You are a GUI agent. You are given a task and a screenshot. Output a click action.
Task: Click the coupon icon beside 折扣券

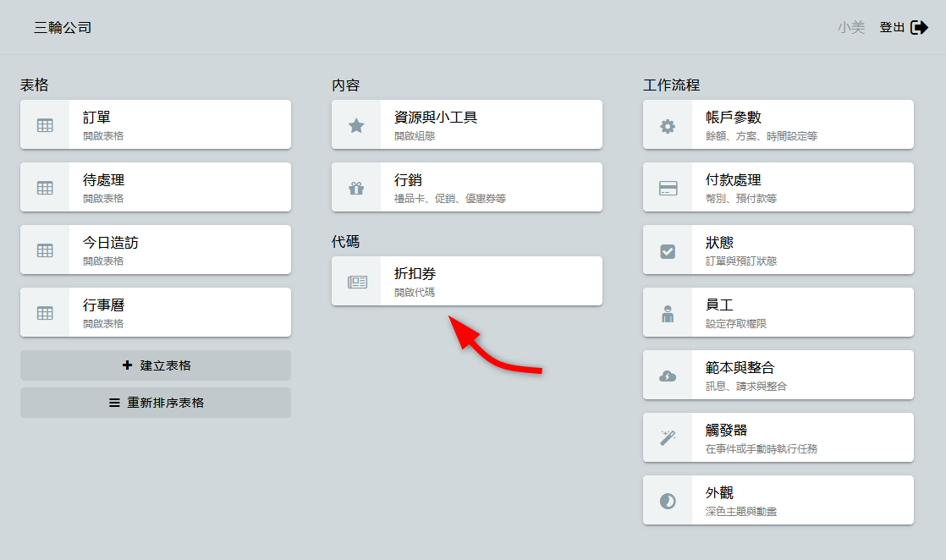coord(356,282)
